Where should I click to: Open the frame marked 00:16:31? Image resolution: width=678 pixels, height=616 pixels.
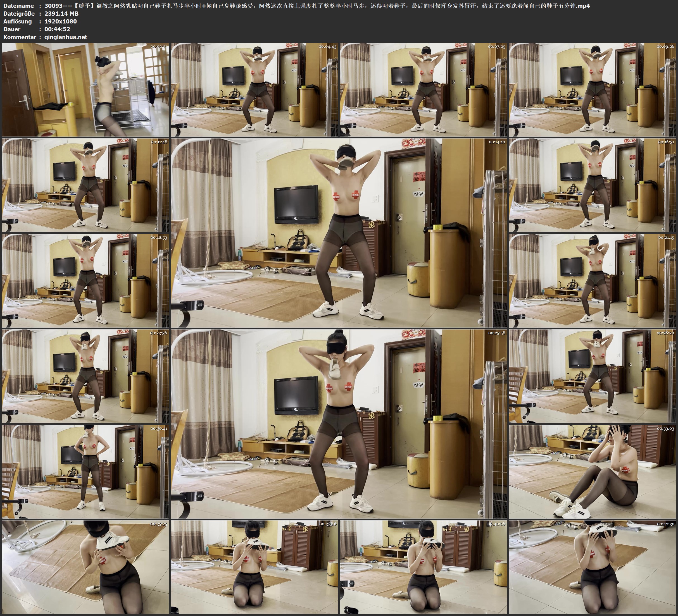(x=592, y=185)
